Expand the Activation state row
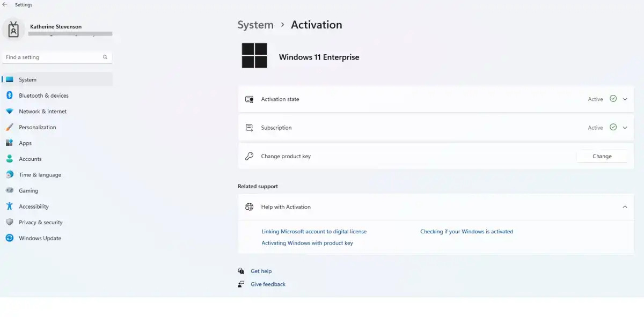The height and width of the screenshot is (317, 644). coord(624,99)
